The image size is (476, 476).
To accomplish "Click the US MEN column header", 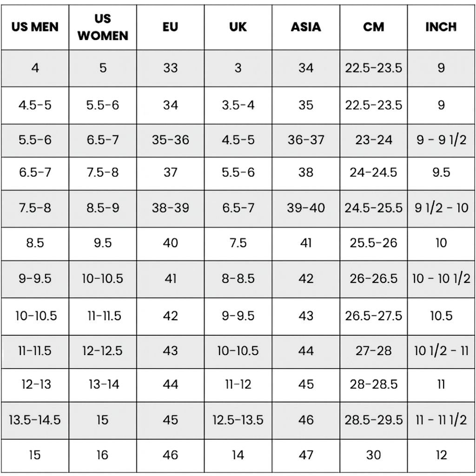I will coord(35,27).
